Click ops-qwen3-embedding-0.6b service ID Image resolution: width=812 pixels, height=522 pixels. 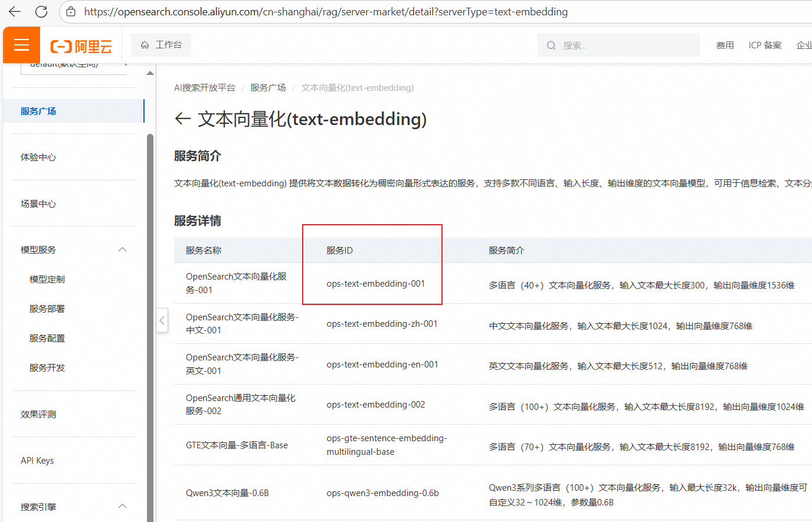[x=382, y=493]
